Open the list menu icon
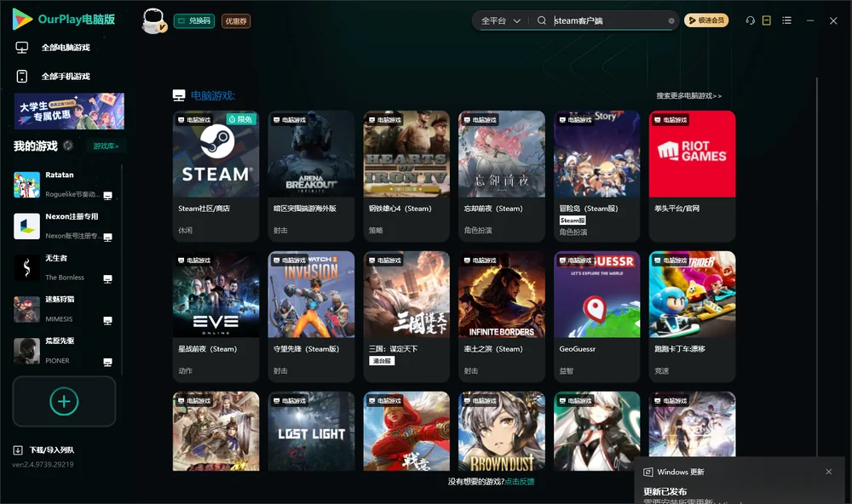852x504 pixels. (x=786, y=20)
